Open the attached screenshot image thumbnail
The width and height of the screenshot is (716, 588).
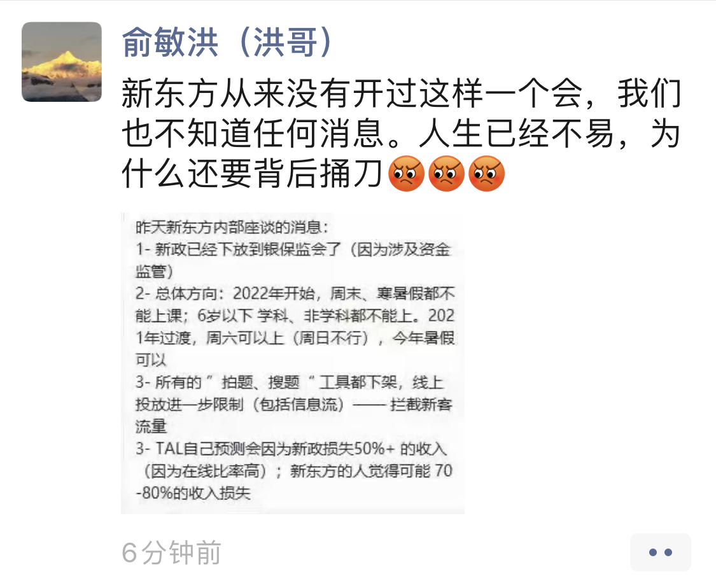point(293,363)
